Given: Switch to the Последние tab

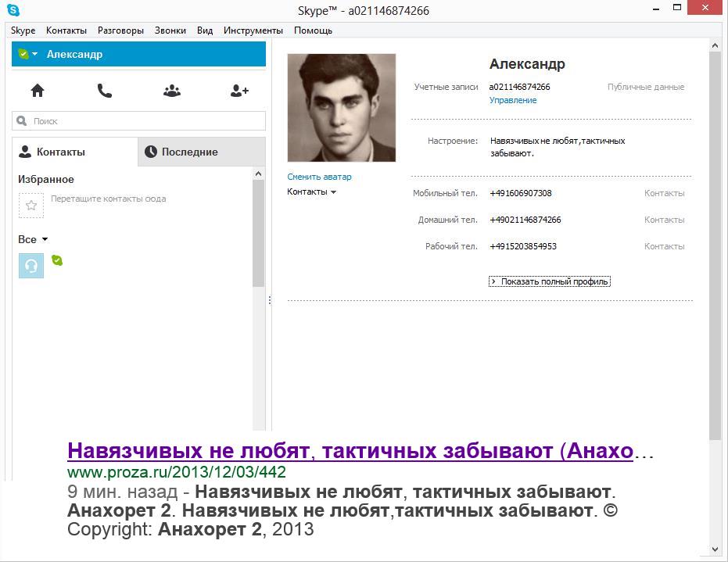Looking at the screenshot, I should [202, 152].
